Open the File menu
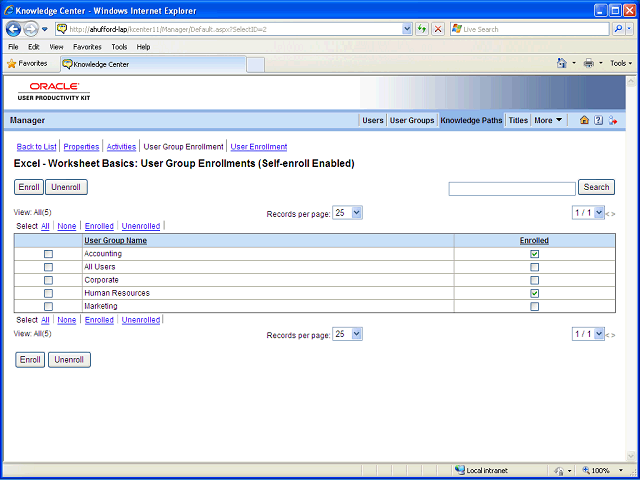640x480 pixels. (13, 47)
